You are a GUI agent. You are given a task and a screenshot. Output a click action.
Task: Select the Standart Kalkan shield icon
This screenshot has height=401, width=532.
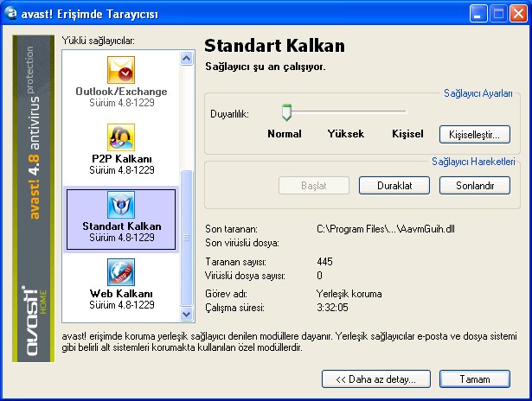(x=121, y=205)
